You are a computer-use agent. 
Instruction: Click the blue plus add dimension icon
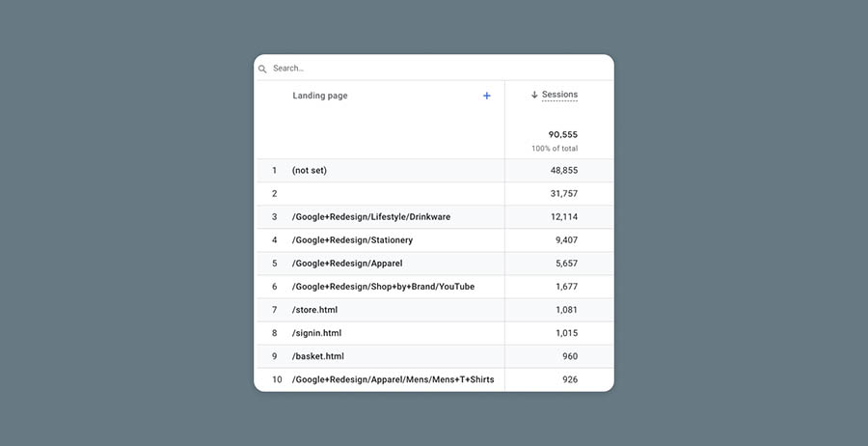486,96
